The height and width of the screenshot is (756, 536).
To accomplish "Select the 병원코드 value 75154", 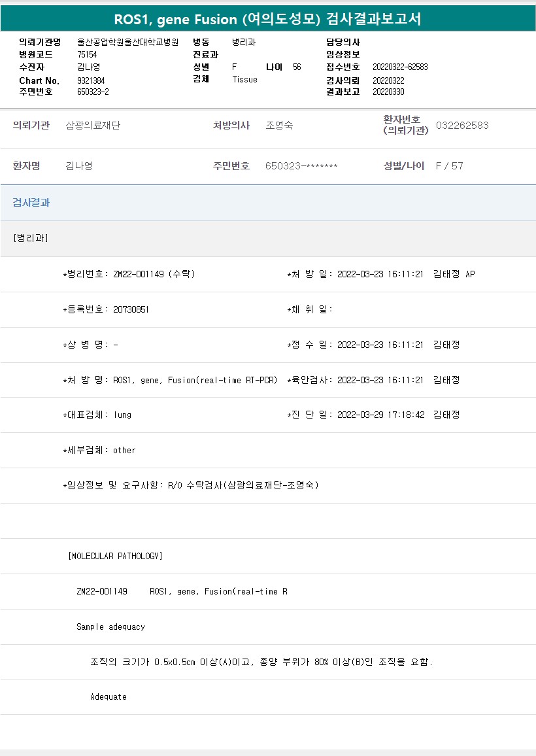I will click(x=87, y=55).
